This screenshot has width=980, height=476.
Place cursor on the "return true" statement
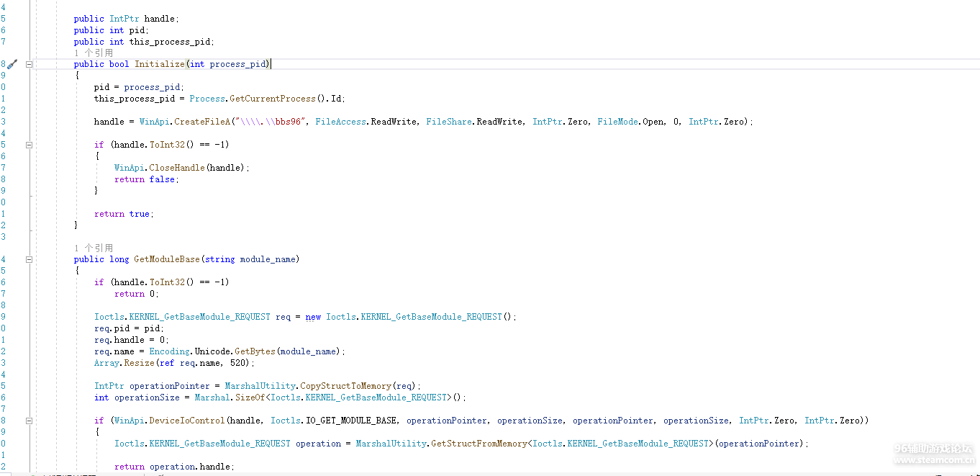tap(124, 214)
